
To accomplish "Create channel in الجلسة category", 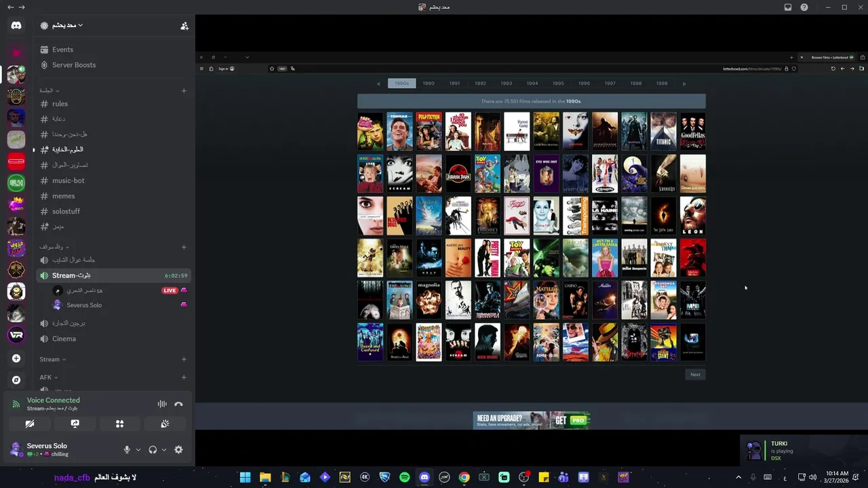I will 184,91.
